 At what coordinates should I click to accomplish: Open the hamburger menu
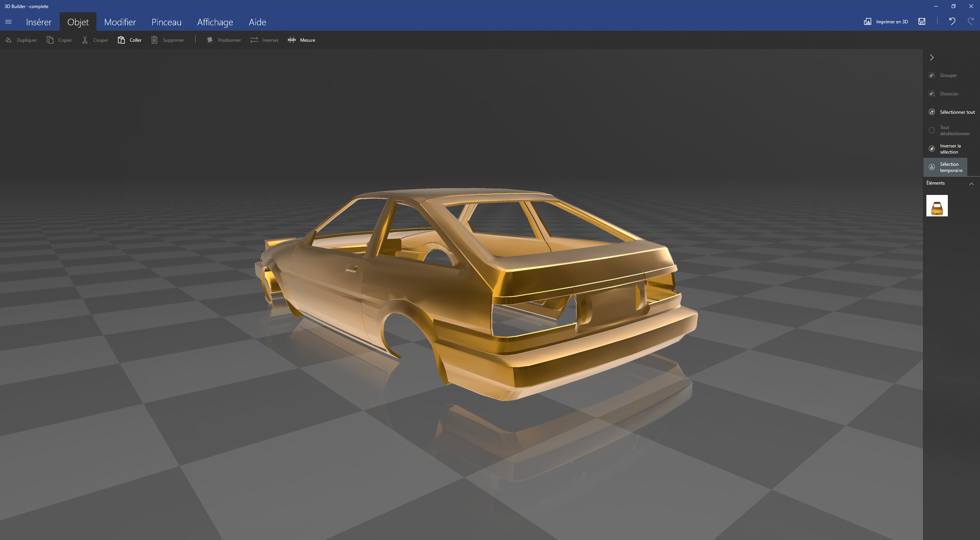pyautogui.click(x=8, y=22)
